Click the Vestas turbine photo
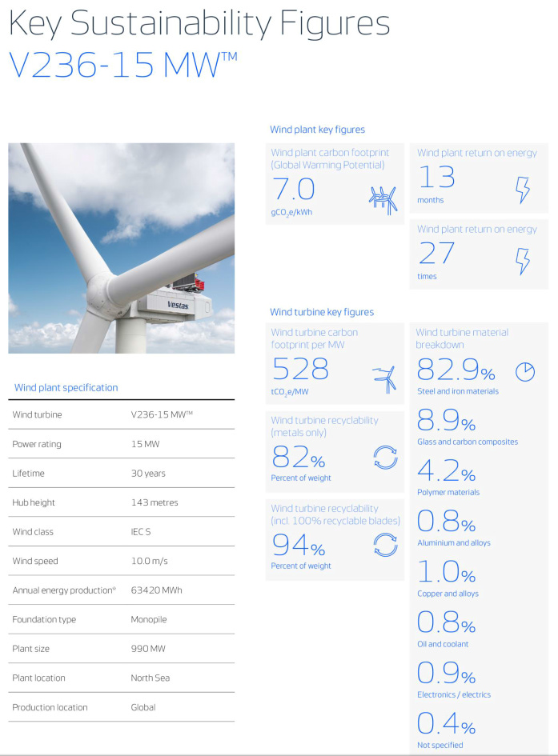 (122, 248)
